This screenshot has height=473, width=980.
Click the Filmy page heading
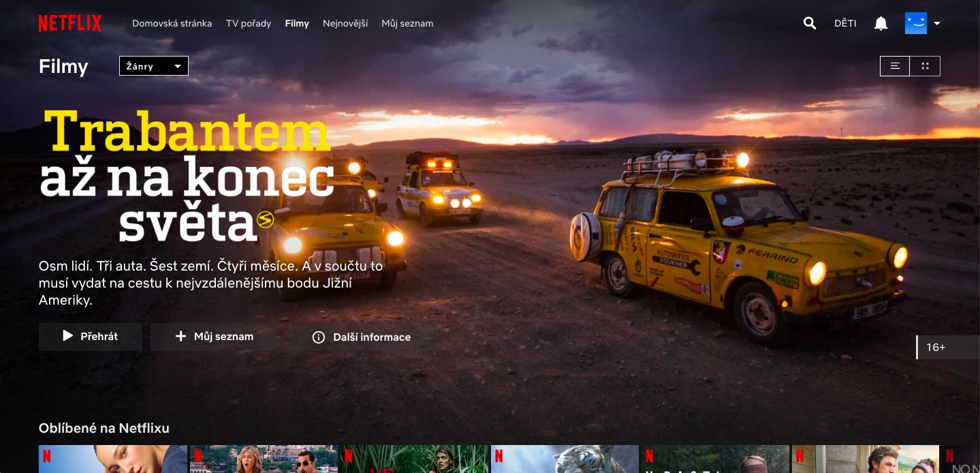click(63, 66)
